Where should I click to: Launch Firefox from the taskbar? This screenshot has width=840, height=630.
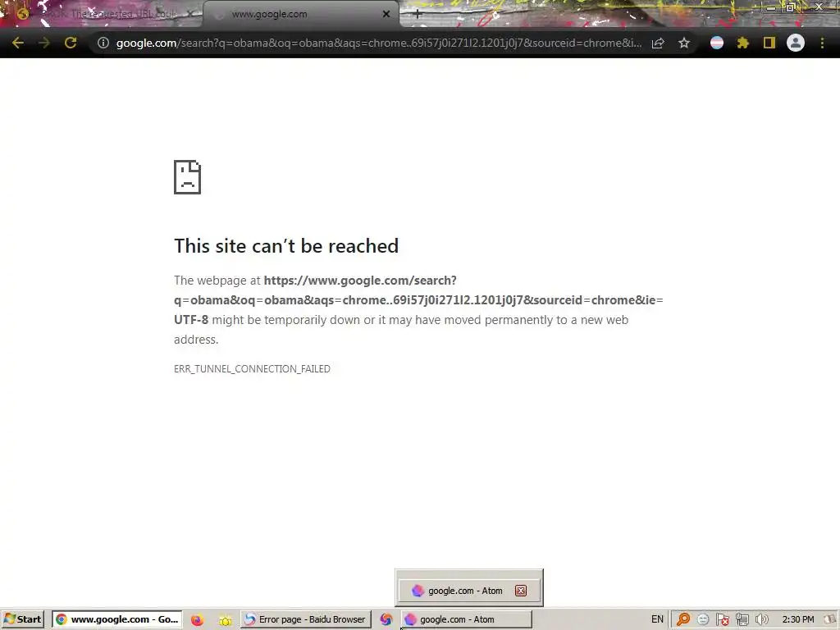(x=197, y=620)
